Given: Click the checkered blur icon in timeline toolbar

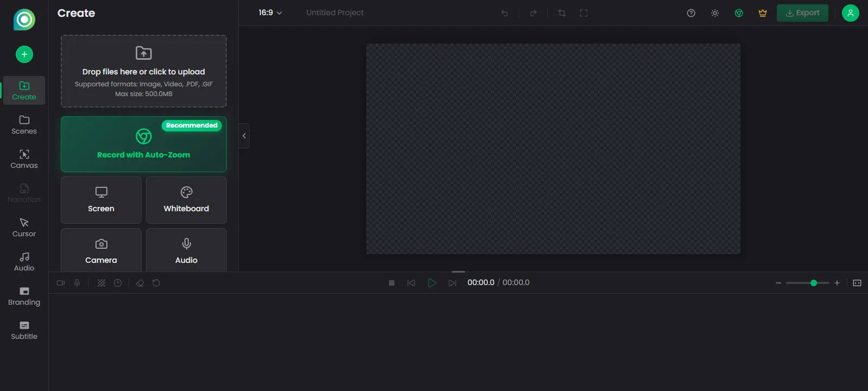Looking at the screenshot, I should 101,283.
